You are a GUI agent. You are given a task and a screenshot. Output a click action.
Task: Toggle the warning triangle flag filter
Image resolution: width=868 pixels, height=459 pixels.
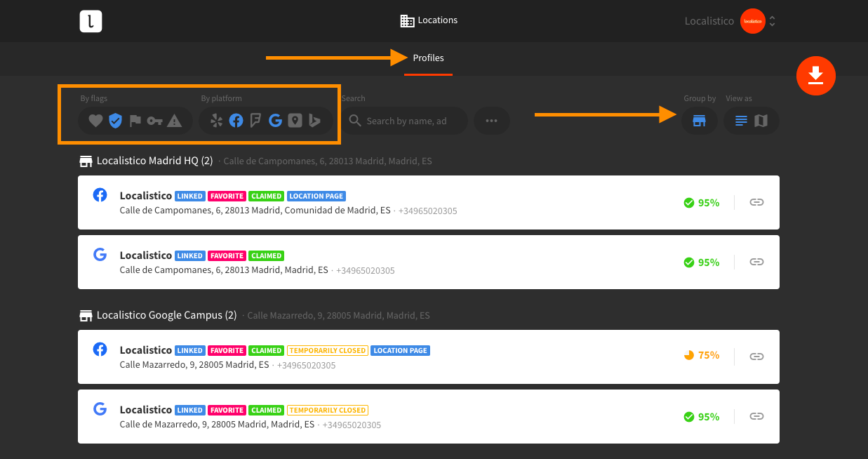click(x=175, y=121)
